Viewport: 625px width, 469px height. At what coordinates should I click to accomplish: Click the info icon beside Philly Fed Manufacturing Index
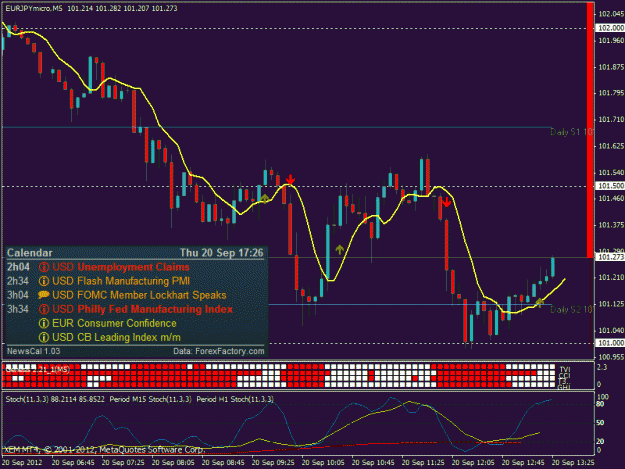coord(43,309)
